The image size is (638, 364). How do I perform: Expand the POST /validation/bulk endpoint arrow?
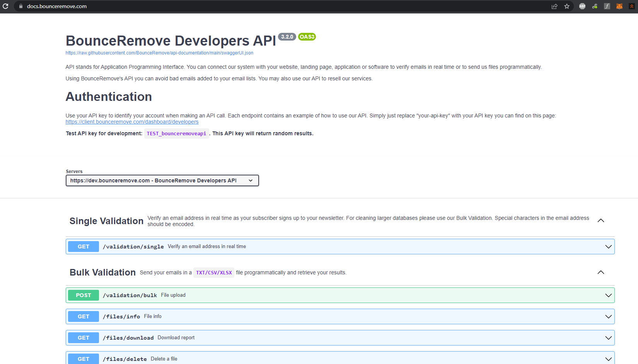[x=609, y=295]
